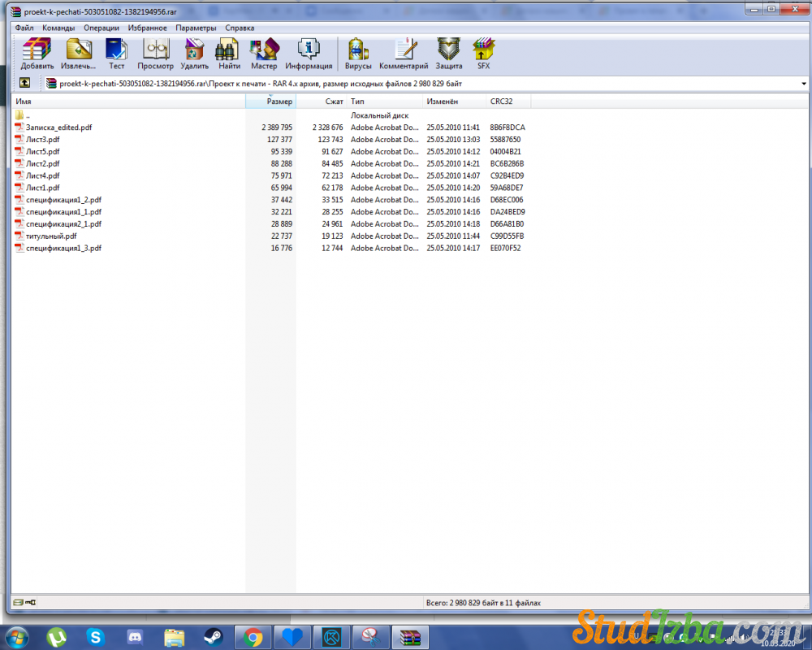The width and height of the screenshot is (812, 650).
Task: Click packed size value 12 744
Action: click(332, 249)
